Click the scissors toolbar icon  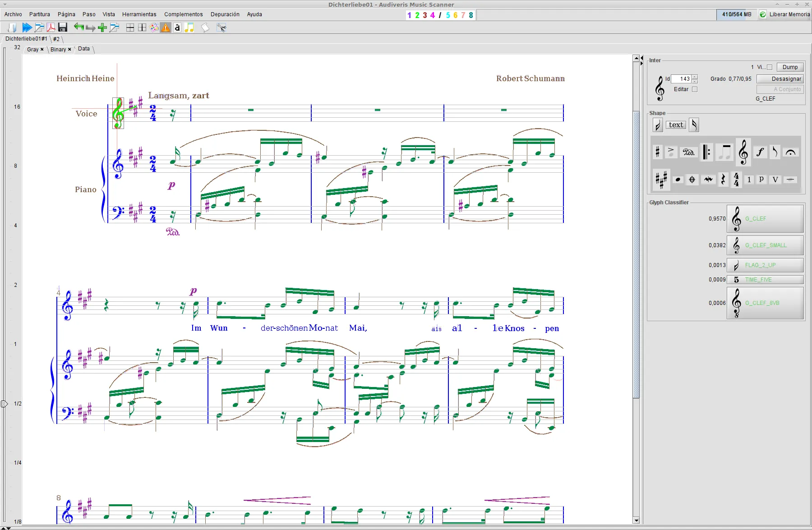click(x=221, y=28)
